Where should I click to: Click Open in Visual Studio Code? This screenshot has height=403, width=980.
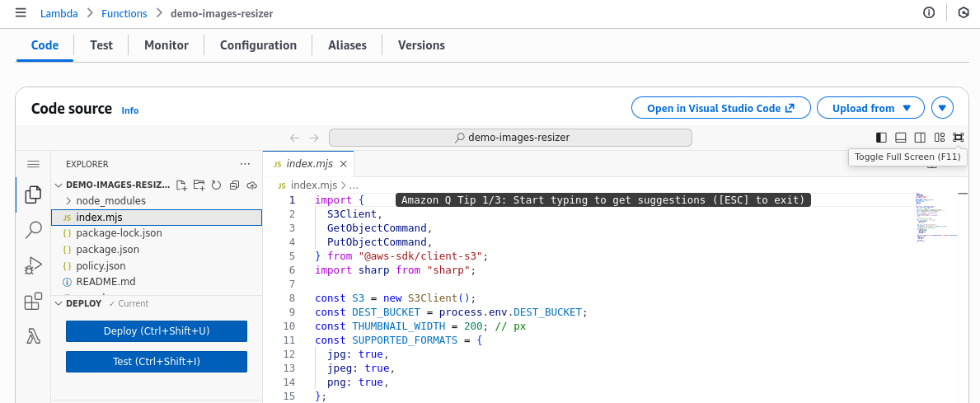[x=720, y=108]
